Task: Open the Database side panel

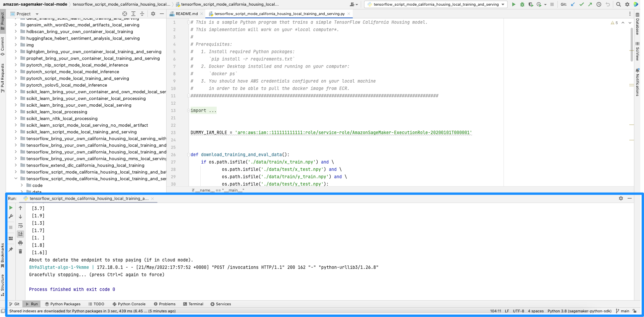Action: (x=638, y=24)
